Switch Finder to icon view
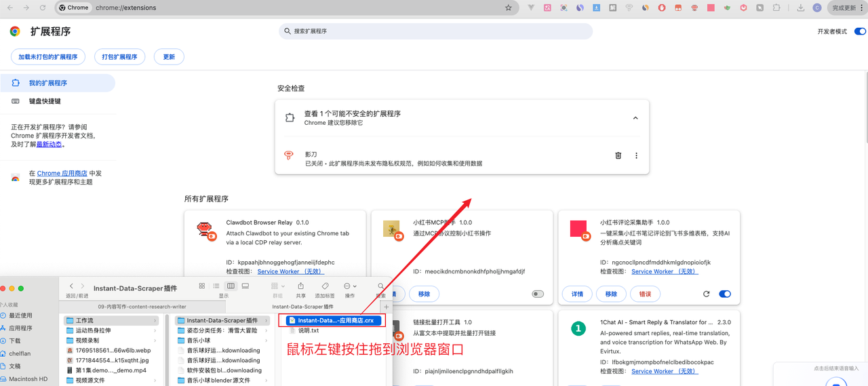Screen dimensions: 868x386 (x=202, y=286)
